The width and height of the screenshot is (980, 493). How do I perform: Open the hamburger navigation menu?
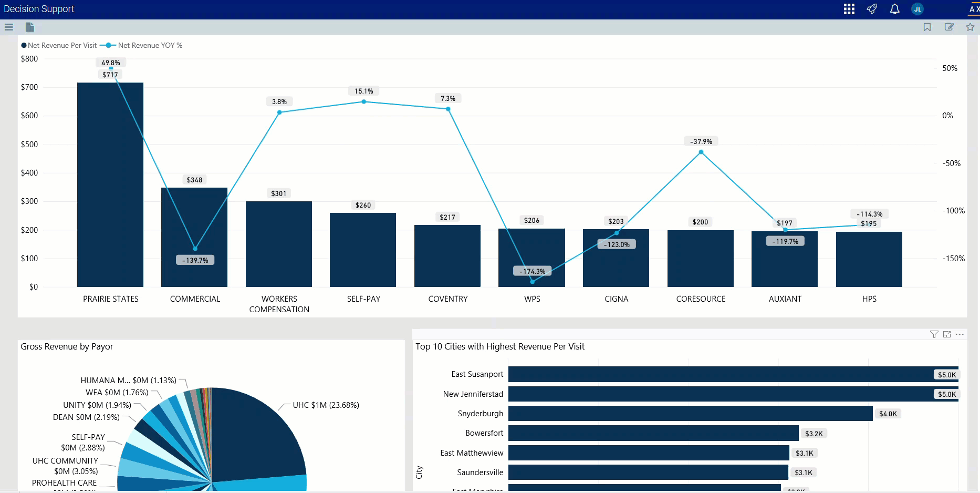click(9, 27)
